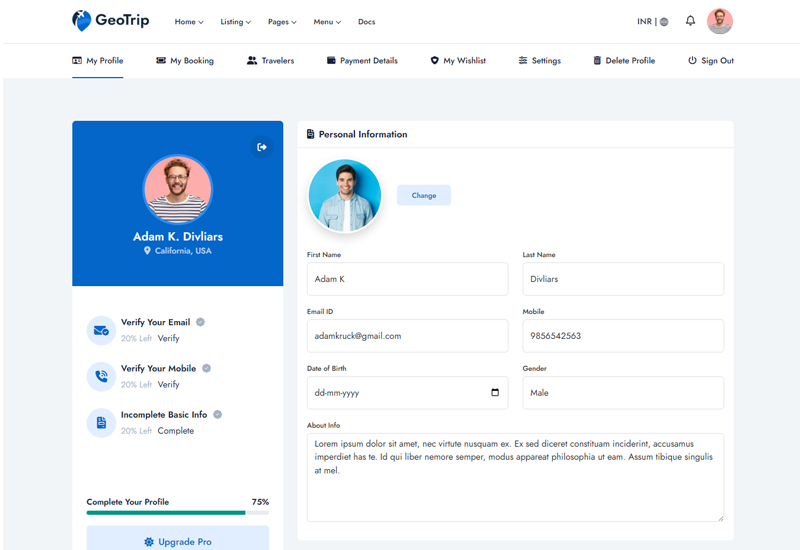Click the globe currency icon beside INR
This screenshot has width=800, height=550.
click(x=664, y=22)
